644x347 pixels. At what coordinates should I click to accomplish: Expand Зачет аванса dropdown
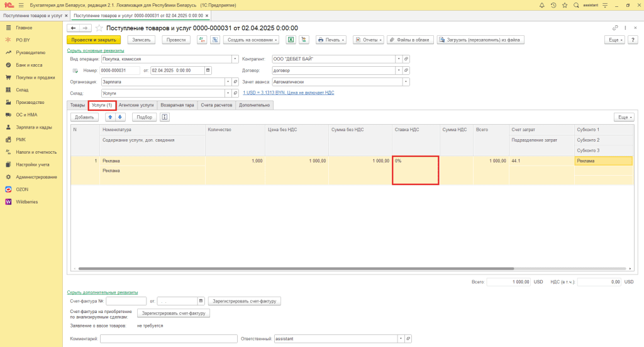coord(406,82)
